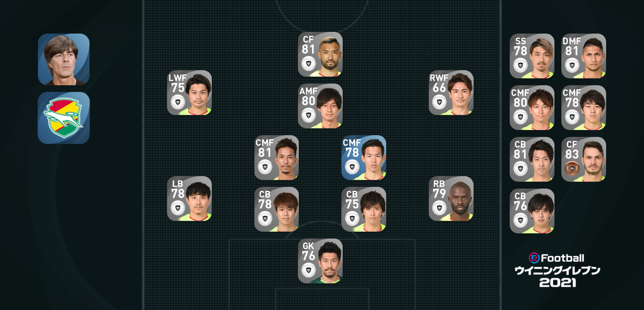Choose the LB 78 defender card
644x310 pixels.
click(x=189, y=198)
